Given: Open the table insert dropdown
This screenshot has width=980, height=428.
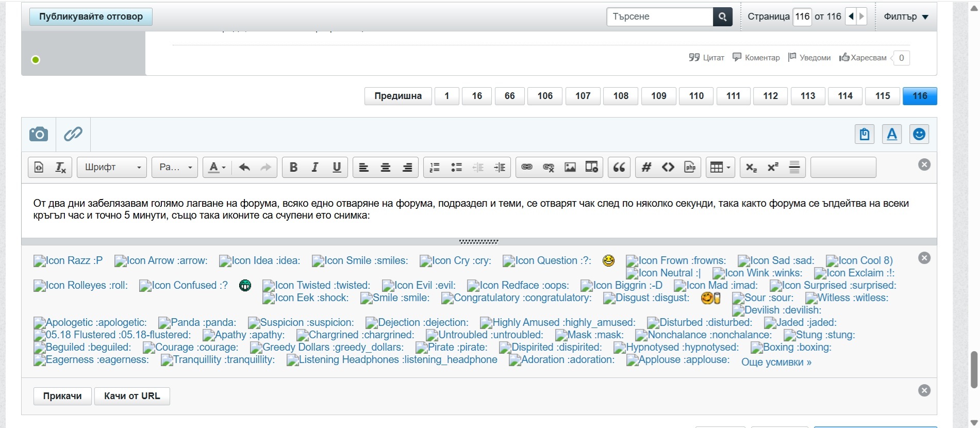Looking at the screenshot, I should pos(720,167).
